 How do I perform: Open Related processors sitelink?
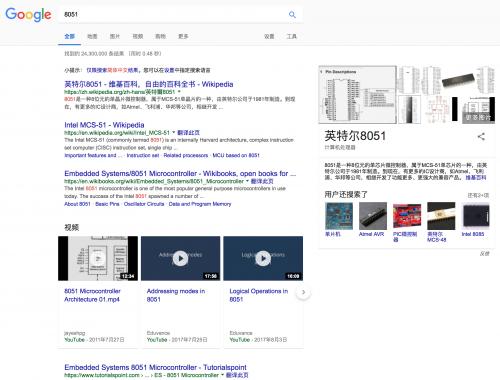point(186,155)
